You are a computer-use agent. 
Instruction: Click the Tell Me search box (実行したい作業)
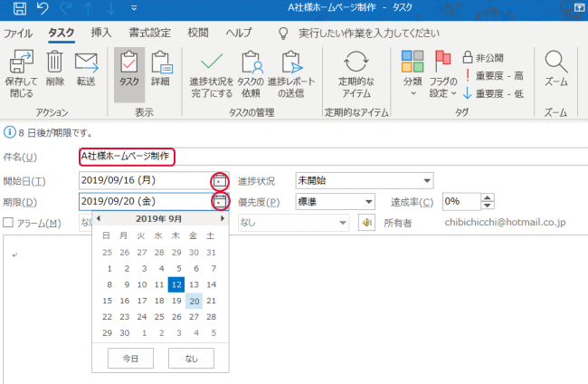click(368, 33)
